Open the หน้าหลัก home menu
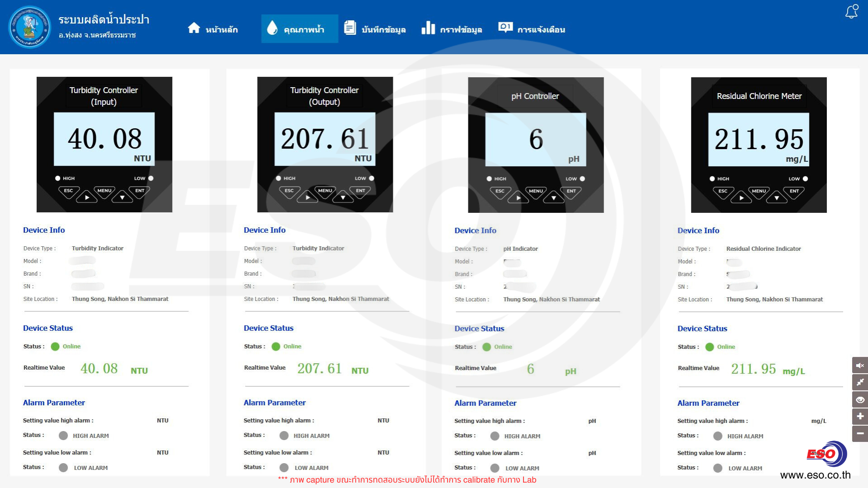Viewport: 868px width, 488px height. click(213, 29)
